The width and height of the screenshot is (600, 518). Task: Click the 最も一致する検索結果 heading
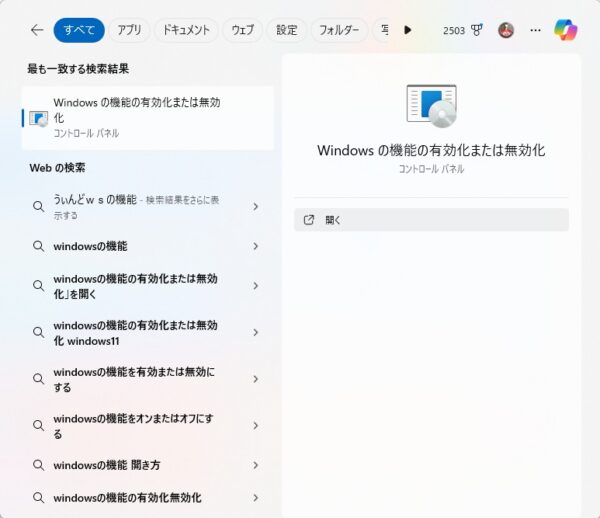[x=78, y=69]
